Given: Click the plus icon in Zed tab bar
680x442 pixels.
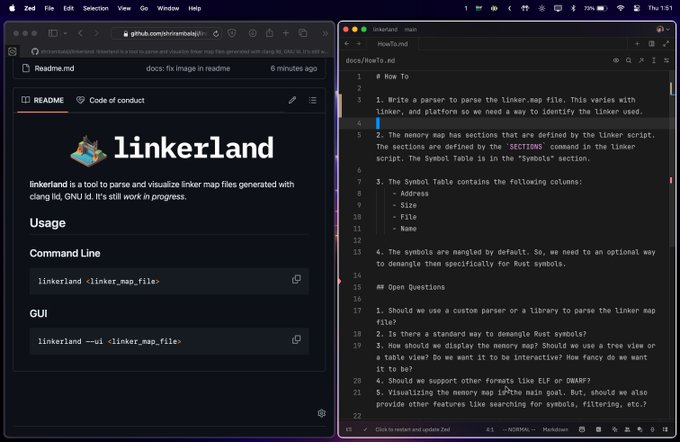Looking at the screenshot, I should click(637, 43).
